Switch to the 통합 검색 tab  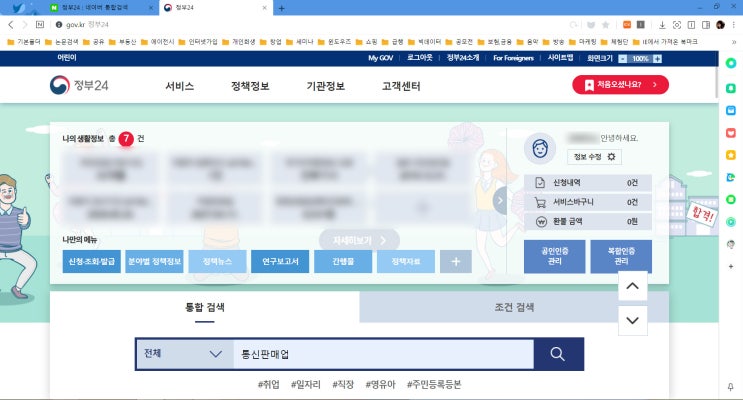(x=205, y=307)
